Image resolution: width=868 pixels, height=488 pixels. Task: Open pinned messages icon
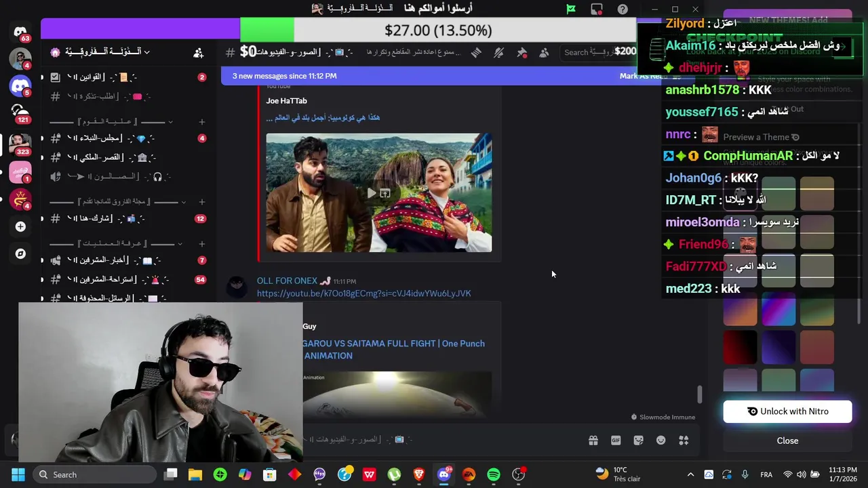521,52
